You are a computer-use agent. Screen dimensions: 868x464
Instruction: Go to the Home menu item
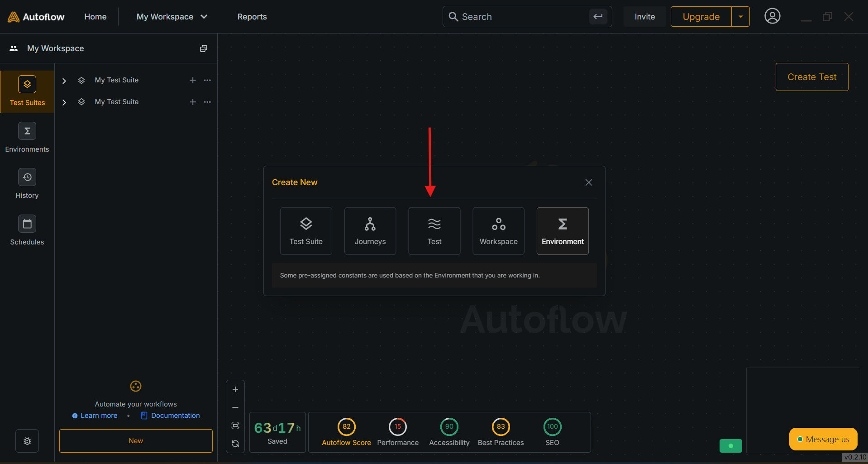(95, 17)
